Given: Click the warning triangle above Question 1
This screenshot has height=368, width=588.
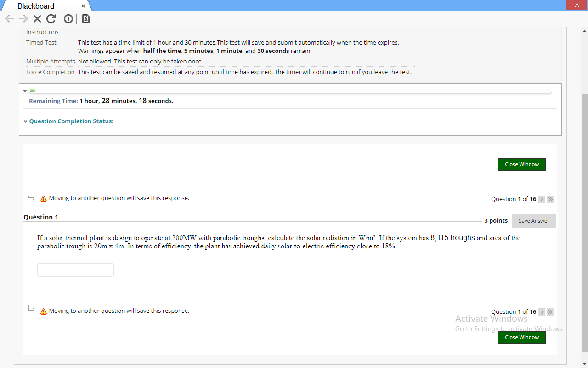Looking at the screenshot, I should [43, 198].
